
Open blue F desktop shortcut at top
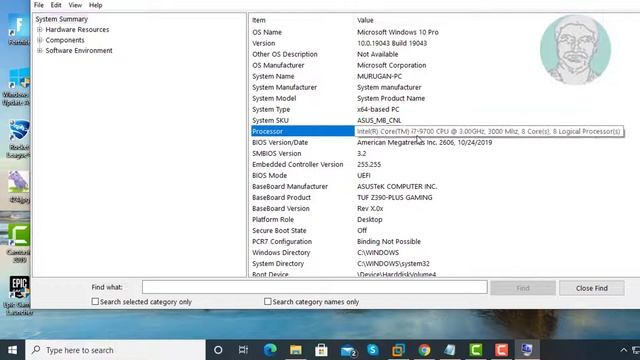19,29
